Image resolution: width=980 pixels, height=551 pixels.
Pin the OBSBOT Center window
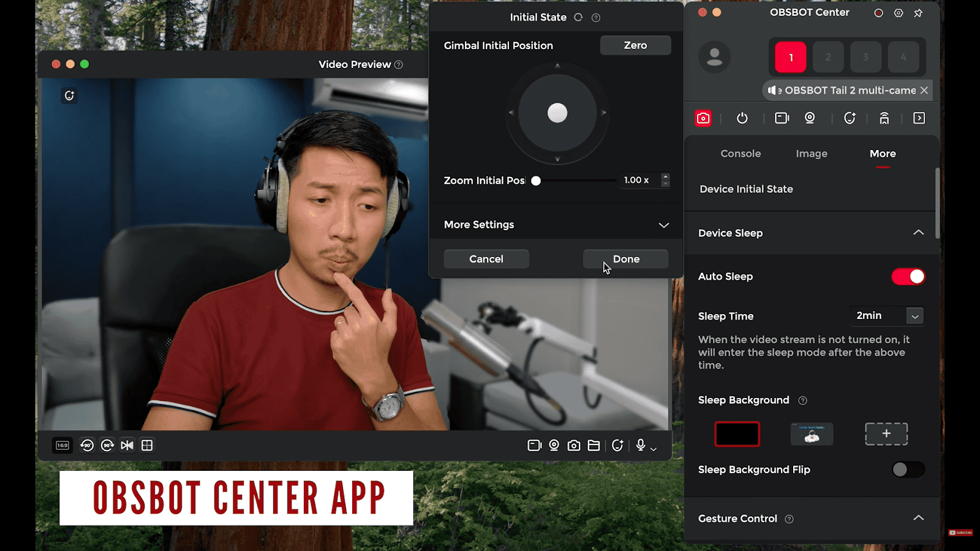[918, 13]
